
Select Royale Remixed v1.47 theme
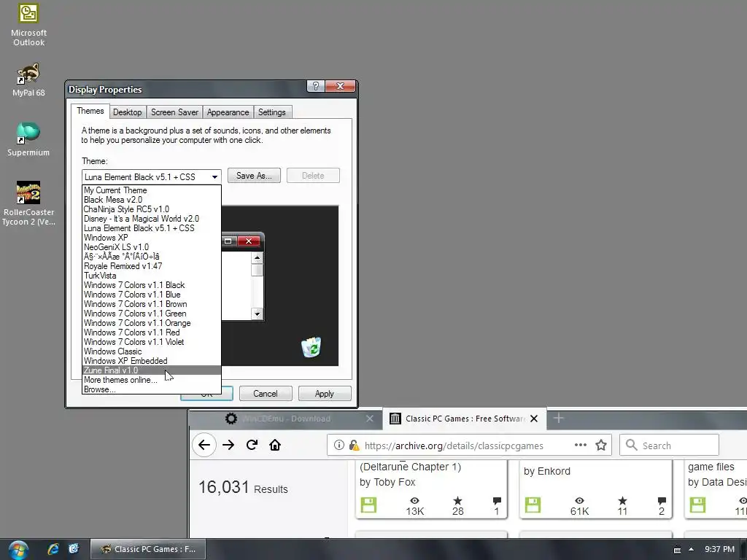pos(152,266)
